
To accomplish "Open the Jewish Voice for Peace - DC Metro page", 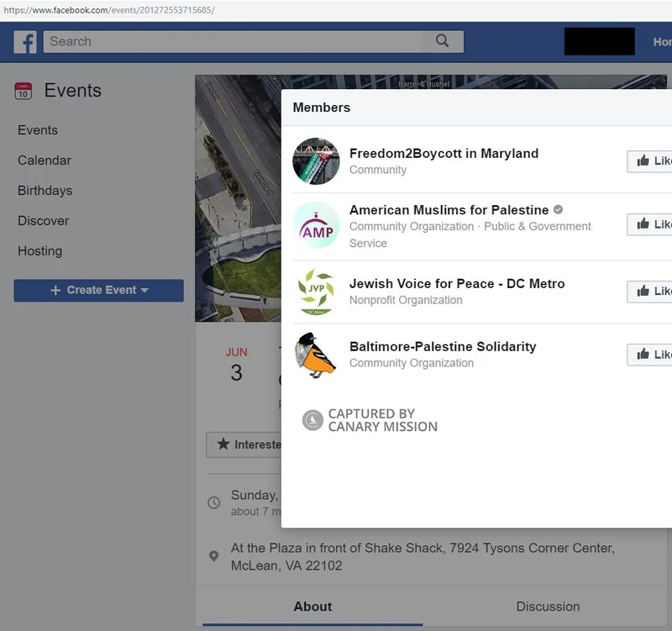I will coord(458,283).
